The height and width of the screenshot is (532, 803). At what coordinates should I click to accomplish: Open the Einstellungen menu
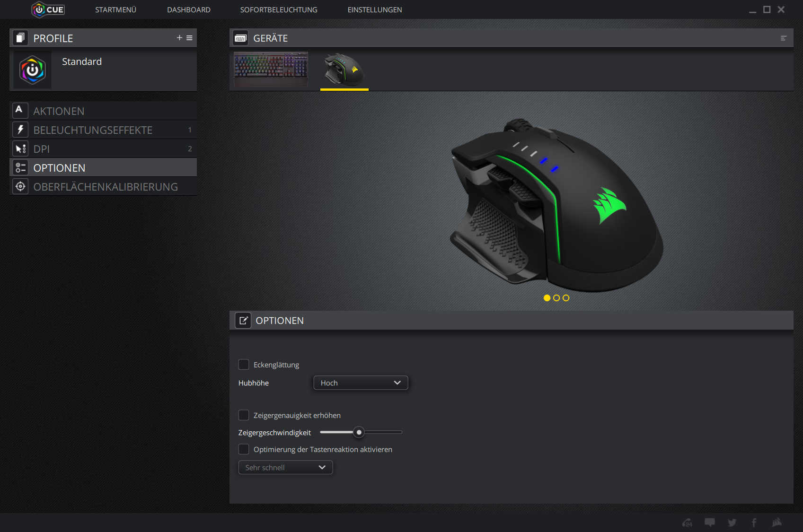pos(374,10)
